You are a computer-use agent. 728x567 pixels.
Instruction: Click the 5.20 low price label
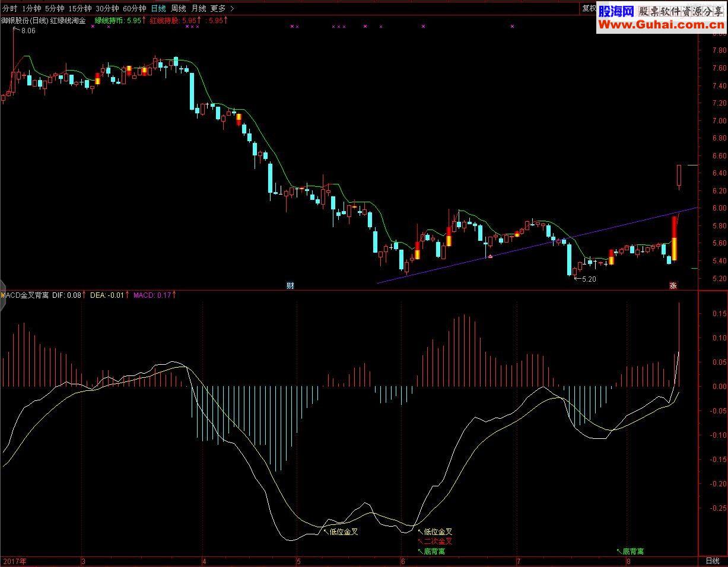(x=589, y=279)
